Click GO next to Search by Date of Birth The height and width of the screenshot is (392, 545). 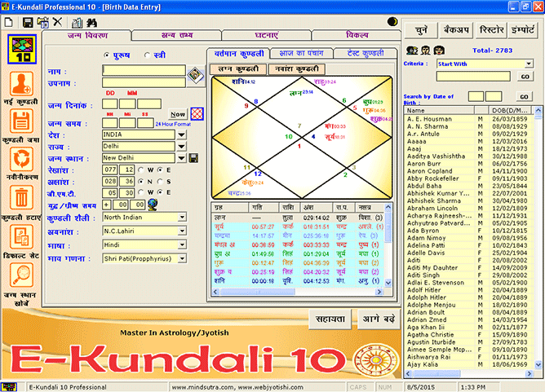pos(524,97)
